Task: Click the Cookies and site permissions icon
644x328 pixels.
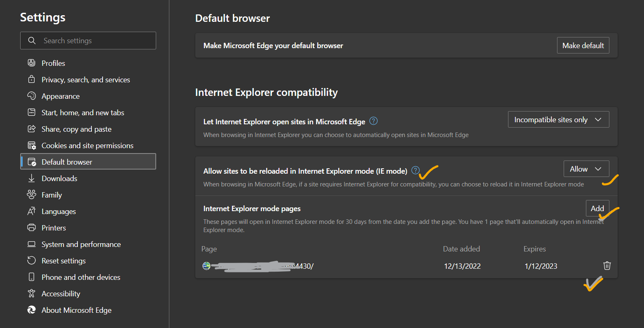Action: (31, 145)
